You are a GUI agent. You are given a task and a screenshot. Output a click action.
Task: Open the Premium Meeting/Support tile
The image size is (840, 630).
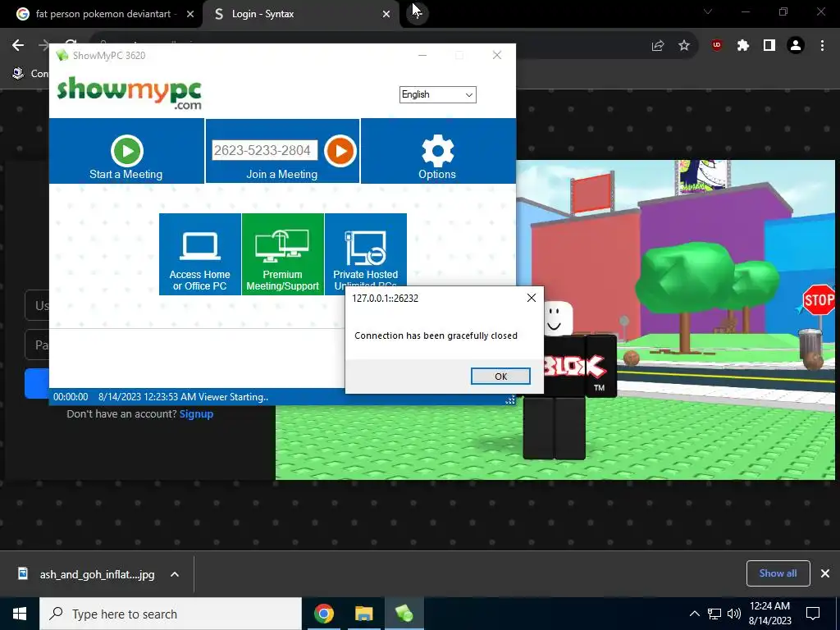283,254
